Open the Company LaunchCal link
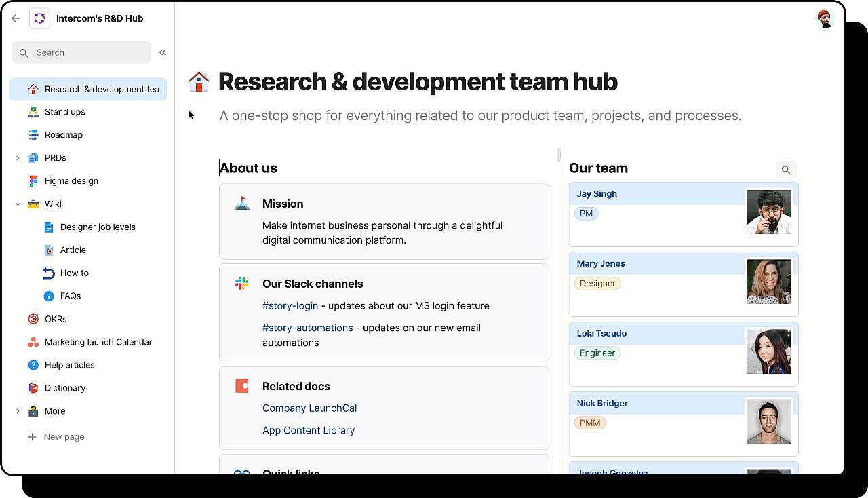The height and width of the screenshot is (498, 868). pos(309,408)
